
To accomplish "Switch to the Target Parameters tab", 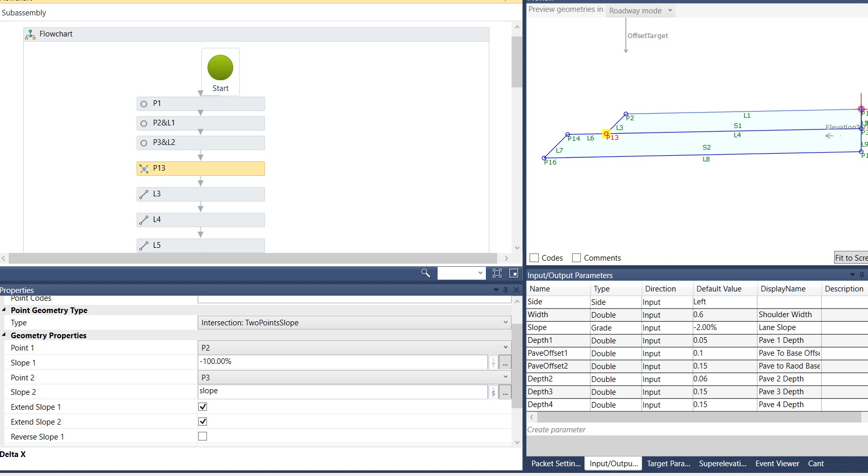I will [x=668, y=463].
